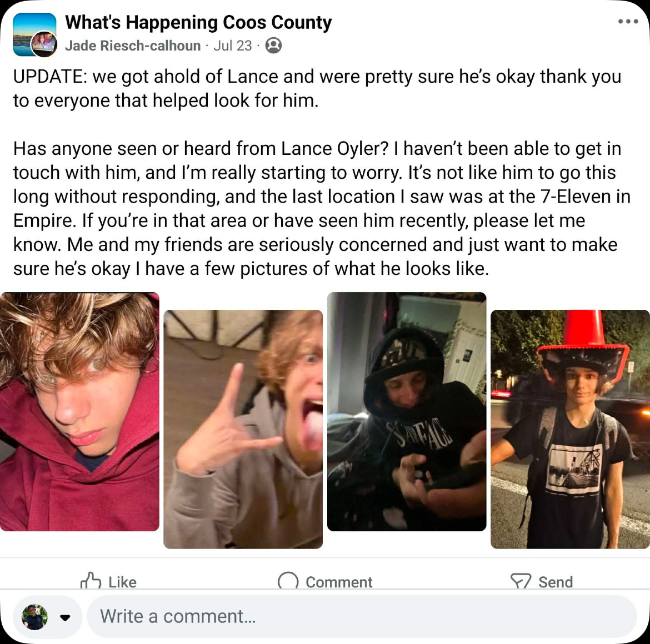This screenshot has width=650, height=644.
Task: Open the three-dot post options menu
Action: pyautogui.click(x=628, y=22)
